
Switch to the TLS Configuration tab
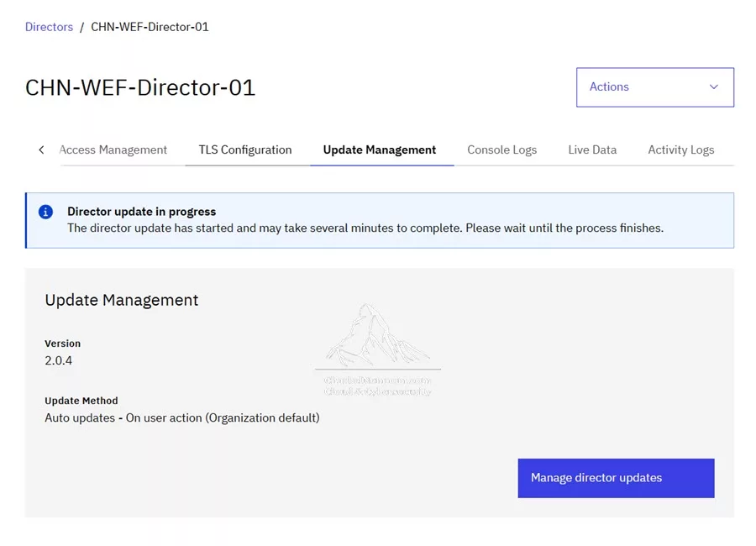(245, 150)
